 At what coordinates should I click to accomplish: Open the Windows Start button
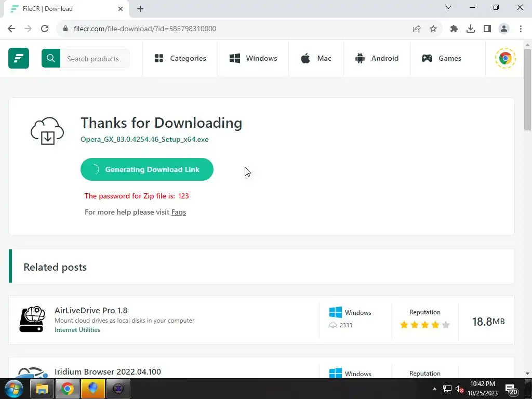point(14,389)
